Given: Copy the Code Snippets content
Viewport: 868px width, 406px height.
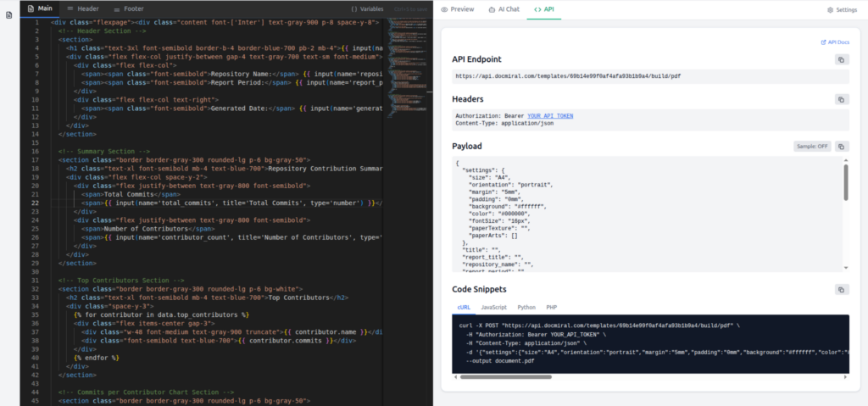Looking at the screenshot, I should click(x=842, y=289).
